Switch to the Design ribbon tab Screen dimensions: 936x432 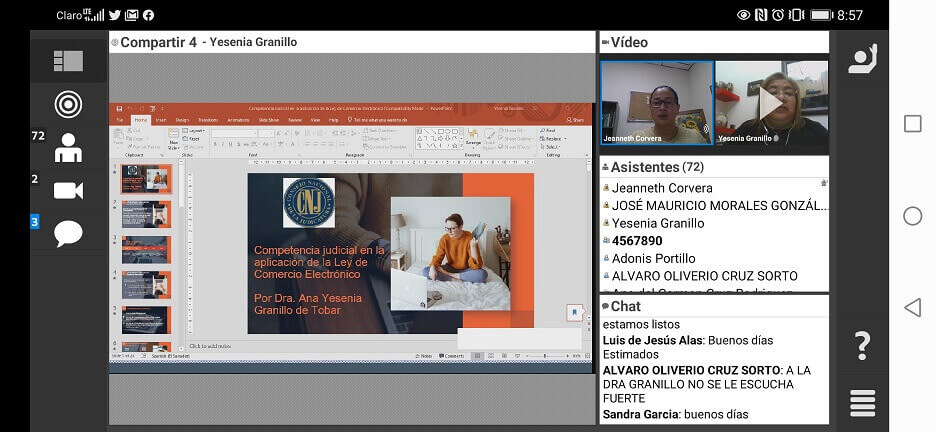click(181, 120)
